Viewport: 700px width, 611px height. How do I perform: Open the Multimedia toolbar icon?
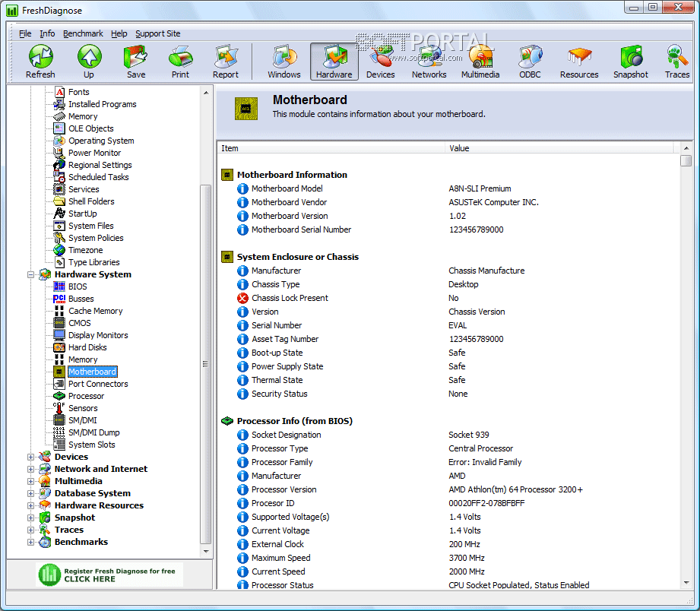coord(480,62)
